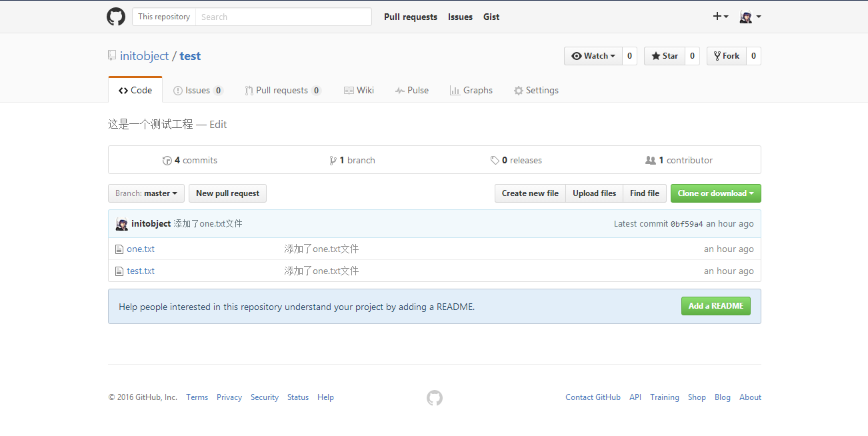
Task: Open footer Privacy link
Action: click(x=229, y=397)
